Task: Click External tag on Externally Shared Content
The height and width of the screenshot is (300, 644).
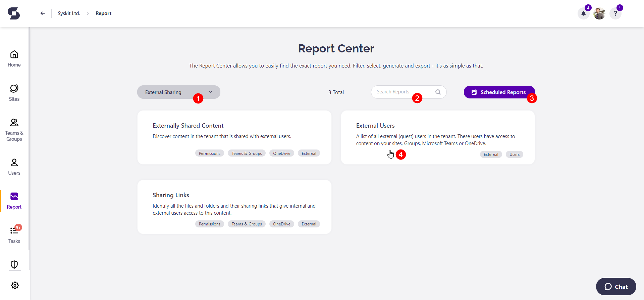Action: point(309,153)
